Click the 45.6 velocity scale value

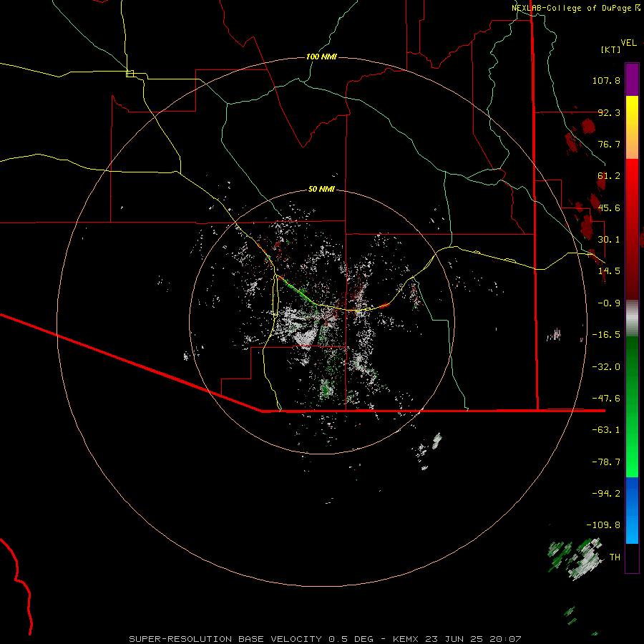point(609,208)
